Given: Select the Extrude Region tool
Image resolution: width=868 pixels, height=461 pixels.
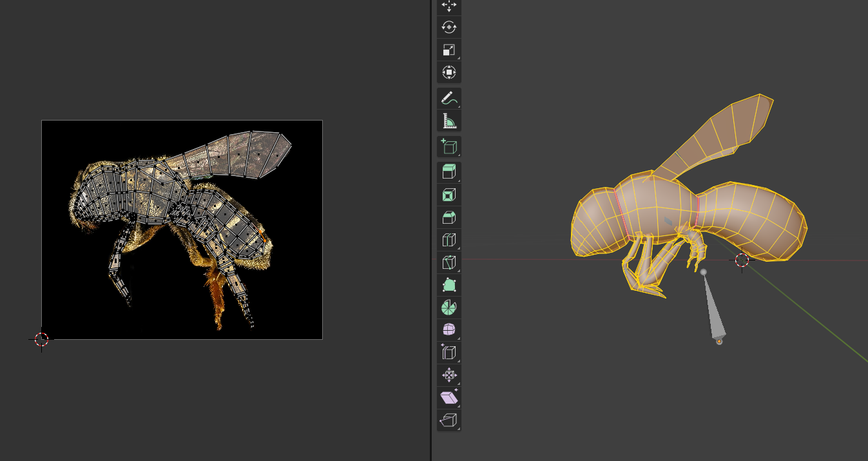Looking at the screenshot, I should pyautogui.click(x=449, y=172).
